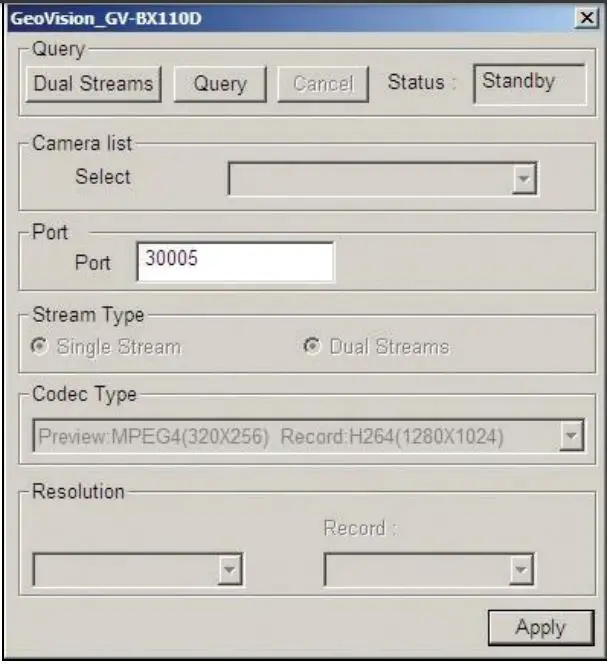Open the Camera list Select dropdown
Screen dimensions: 607x665
coord(383,178)
